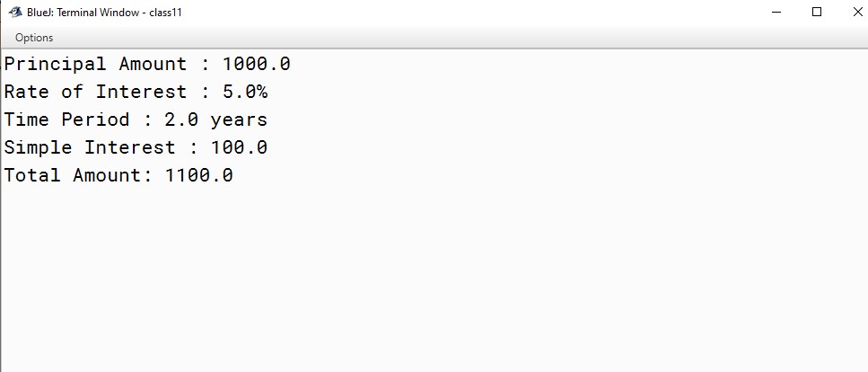Click the value 1000.0 in terminal output

[257, 65]
